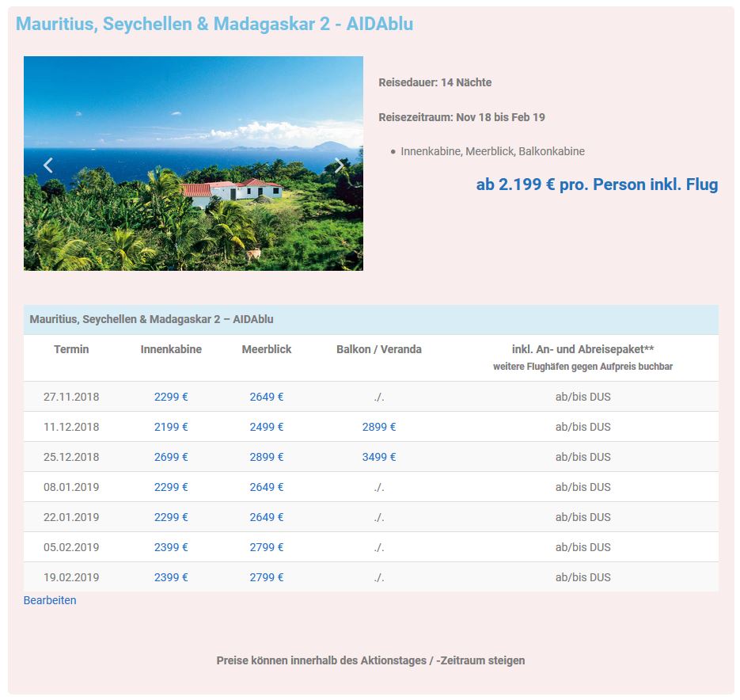Select the 2799 € Meerblick price for 19.02.2019

[x=267, y=577]
